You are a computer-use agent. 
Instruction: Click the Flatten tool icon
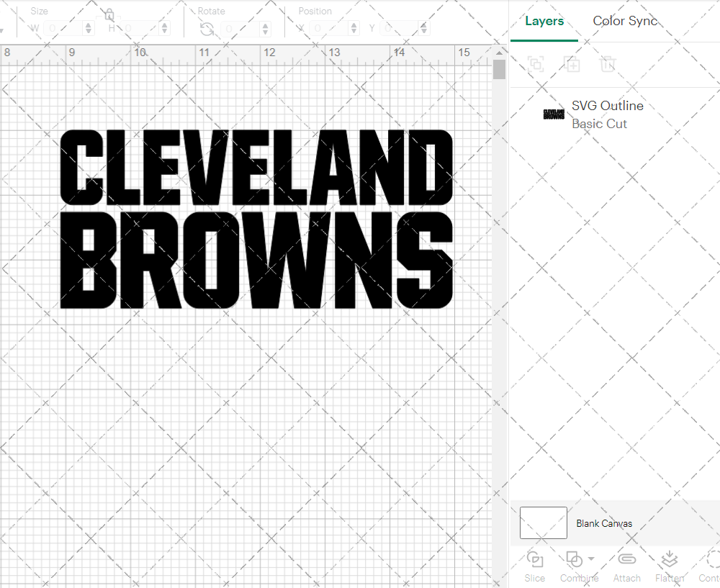669,559
